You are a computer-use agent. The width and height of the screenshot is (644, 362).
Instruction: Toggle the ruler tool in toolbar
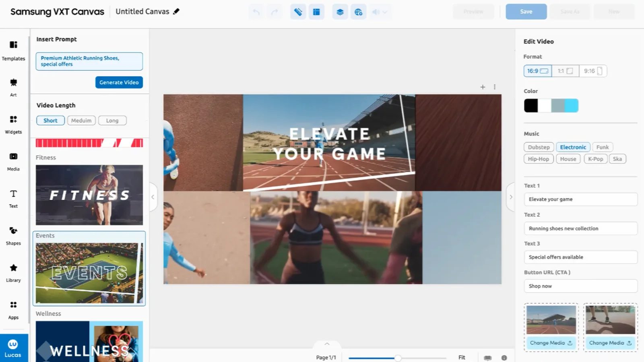point(298,12)
